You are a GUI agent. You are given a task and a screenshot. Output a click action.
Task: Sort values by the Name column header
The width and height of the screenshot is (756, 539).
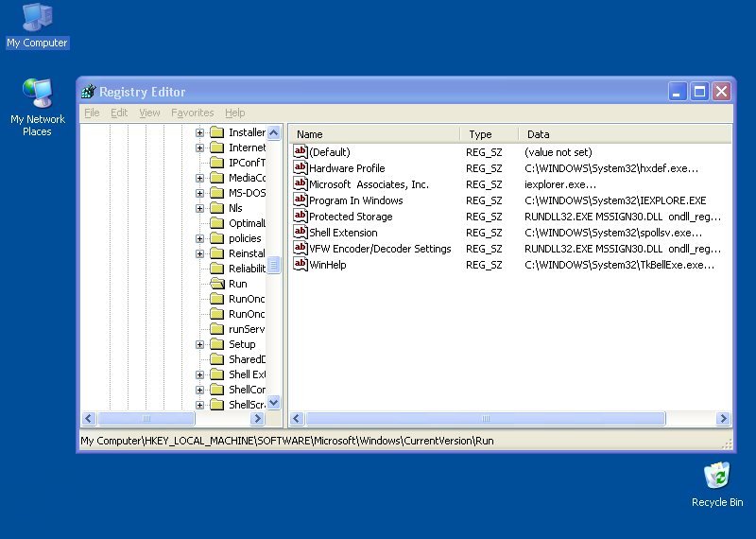tap(374, 134)
